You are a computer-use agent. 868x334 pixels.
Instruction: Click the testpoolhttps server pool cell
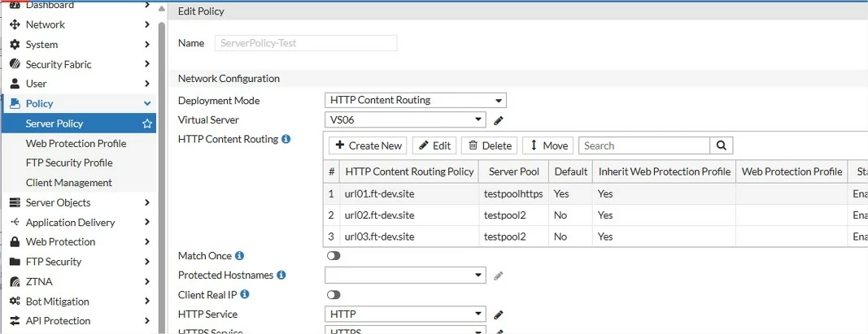tap(513, 194)
